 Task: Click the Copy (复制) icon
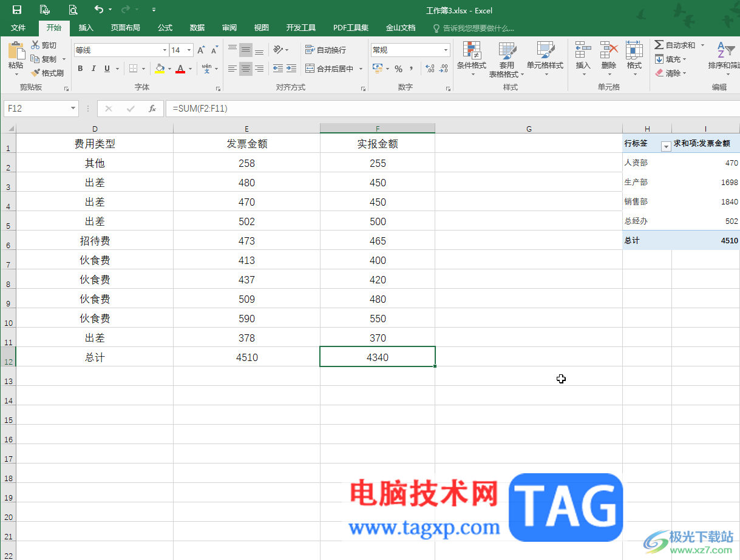pyautogui.click(x=35, y=59)
